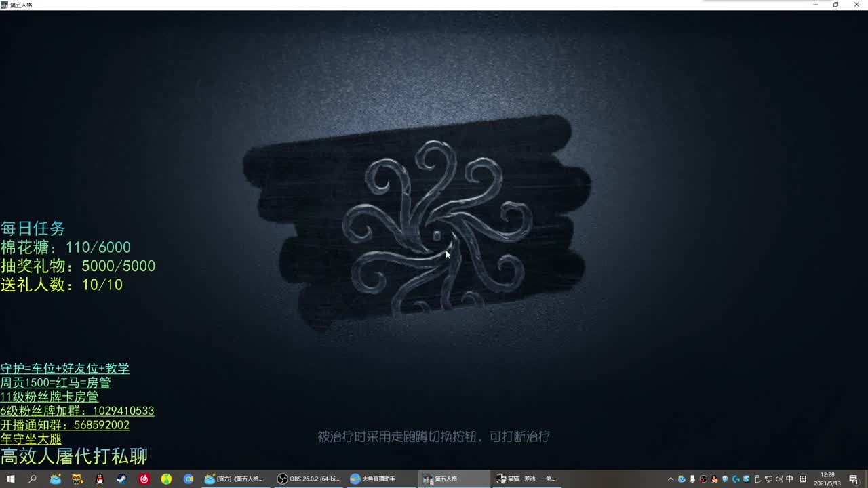The height and width of the screenshot is (488, 868).
Task: Open Steam from the taskbar
Action: pyautogui.click(x=122, y=479)
